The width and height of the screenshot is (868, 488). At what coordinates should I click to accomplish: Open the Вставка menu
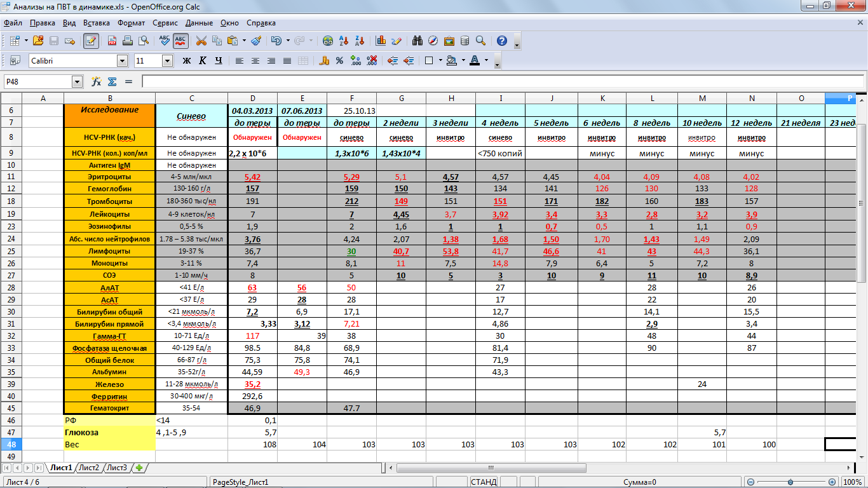pos(97,23)
